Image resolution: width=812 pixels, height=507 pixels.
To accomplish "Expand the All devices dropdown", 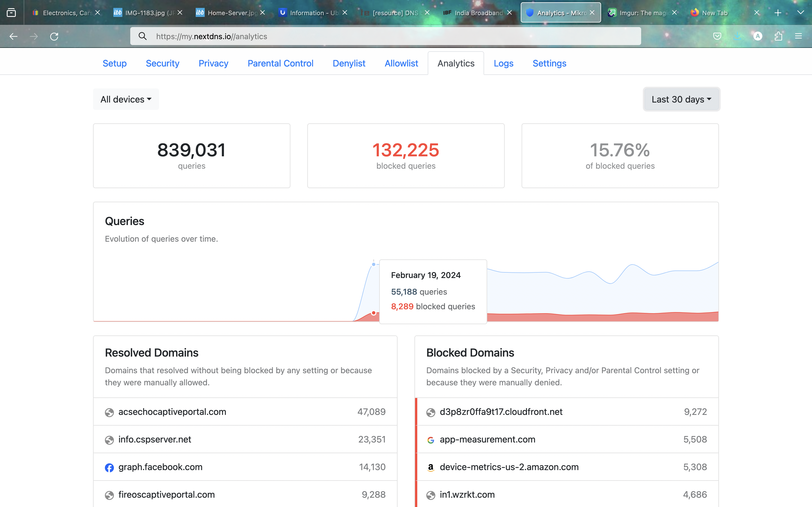I will (x=126, y=99).
